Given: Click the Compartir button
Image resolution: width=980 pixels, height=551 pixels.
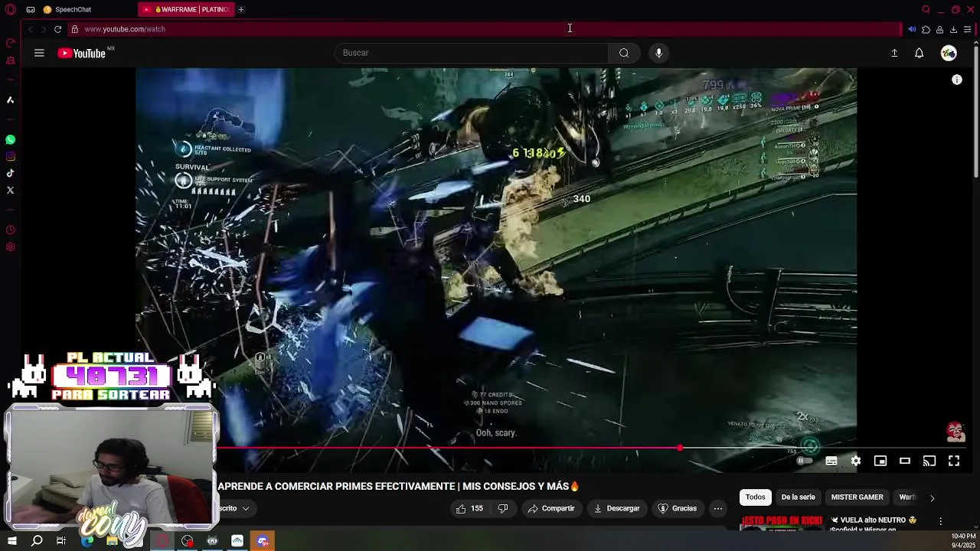Looking at the screenshot, I should tap(551, 508).
